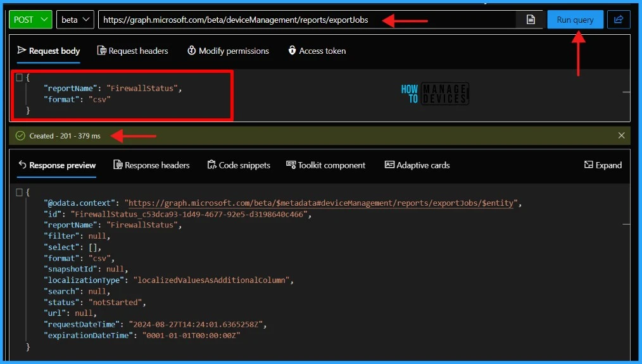The image size is (642, 364).
Task: Switch to the Request body tab
Action: click(x=48, y=51)
